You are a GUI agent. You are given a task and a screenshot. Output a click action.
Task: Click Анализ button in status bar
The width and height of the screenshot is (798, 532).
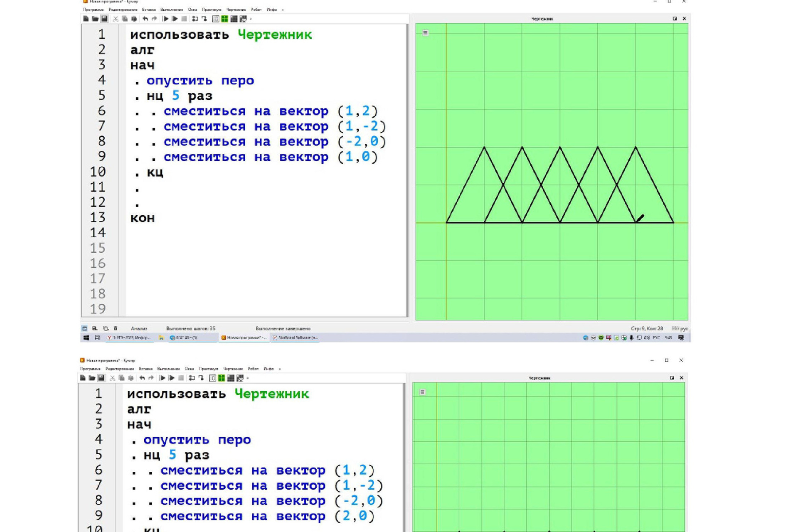139,328
